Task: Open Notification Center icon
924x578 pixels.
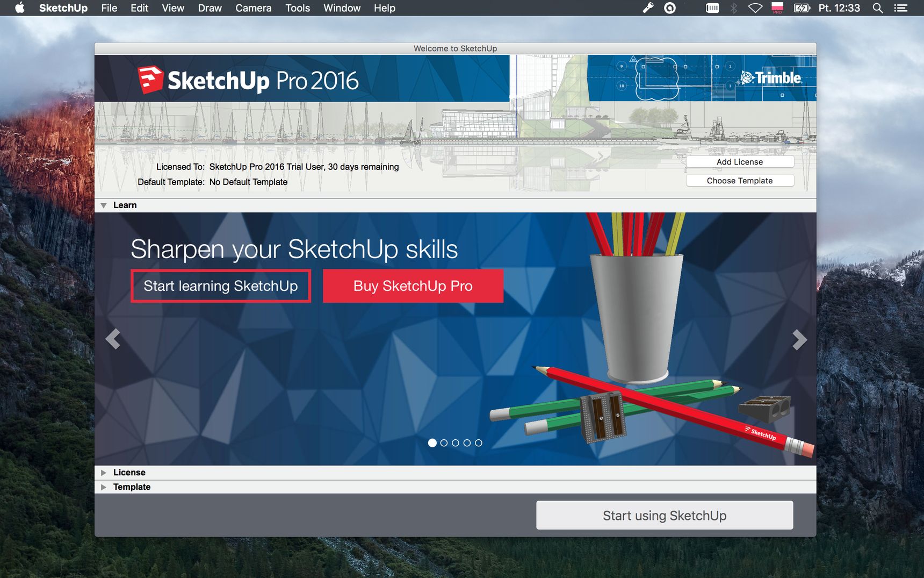Action: [x=900, y=8]
